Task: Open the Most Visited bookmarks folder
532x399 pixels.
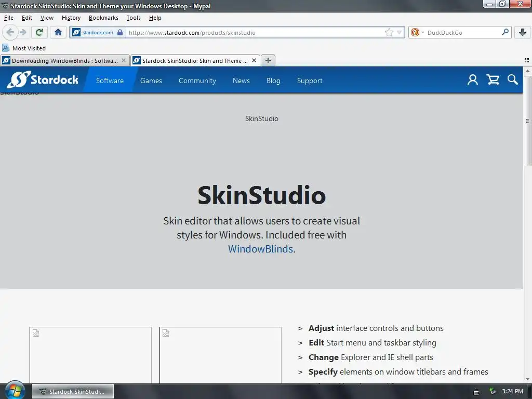Action: coord(24,48)
